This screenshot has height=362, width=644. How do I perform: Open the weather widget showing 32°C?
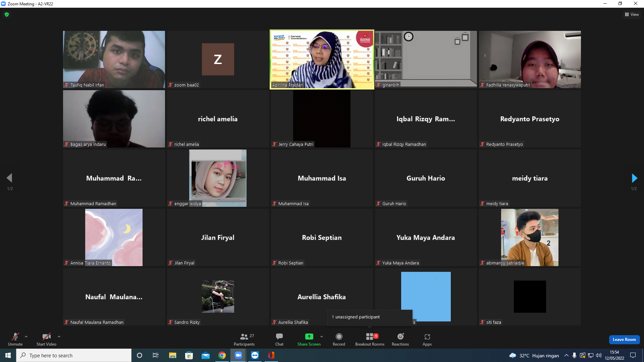pyautogui.click(x=534, y=356)
